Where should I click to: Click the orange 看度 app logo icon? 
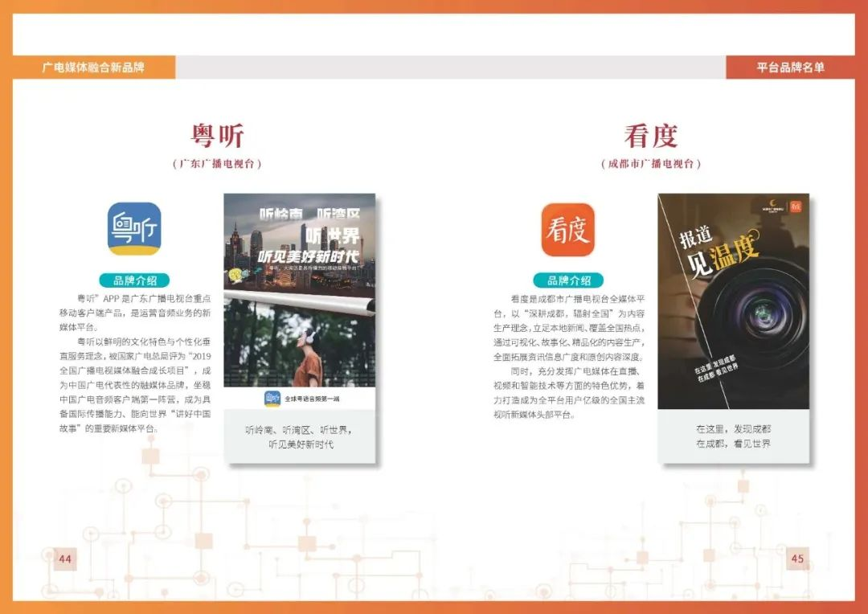pos(567,229)
